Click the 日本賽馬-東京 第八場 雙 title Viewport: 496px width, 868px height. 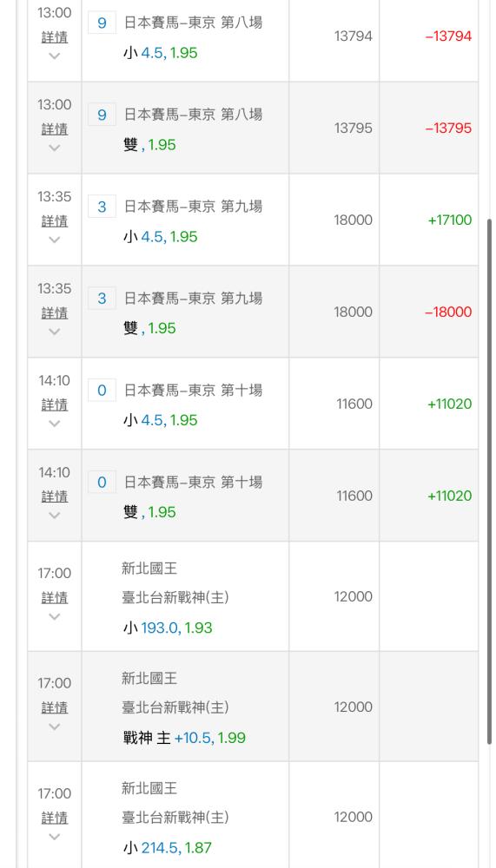(x=193, y=115)
